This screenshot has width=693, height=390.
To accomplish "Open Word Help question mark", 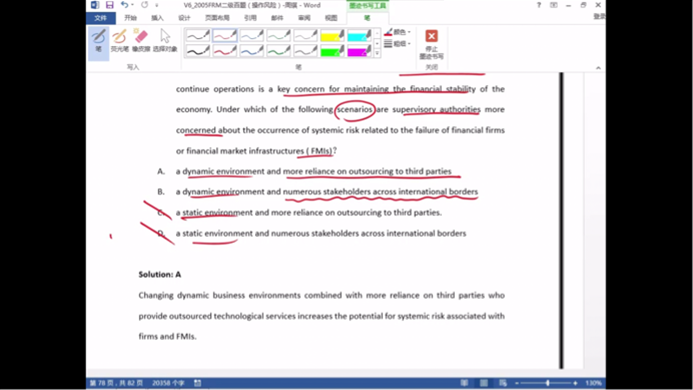I will pyautogui.click(x=538, y=5).
